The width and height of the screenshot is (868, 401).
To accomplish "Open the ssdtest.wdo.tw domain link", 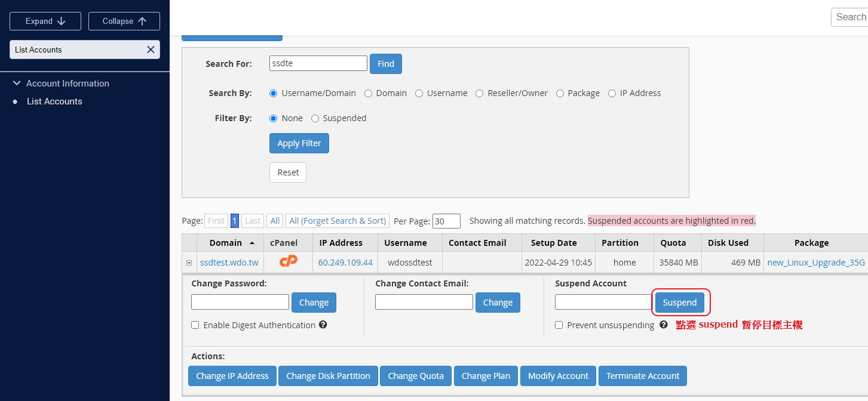I will [229, 263].
